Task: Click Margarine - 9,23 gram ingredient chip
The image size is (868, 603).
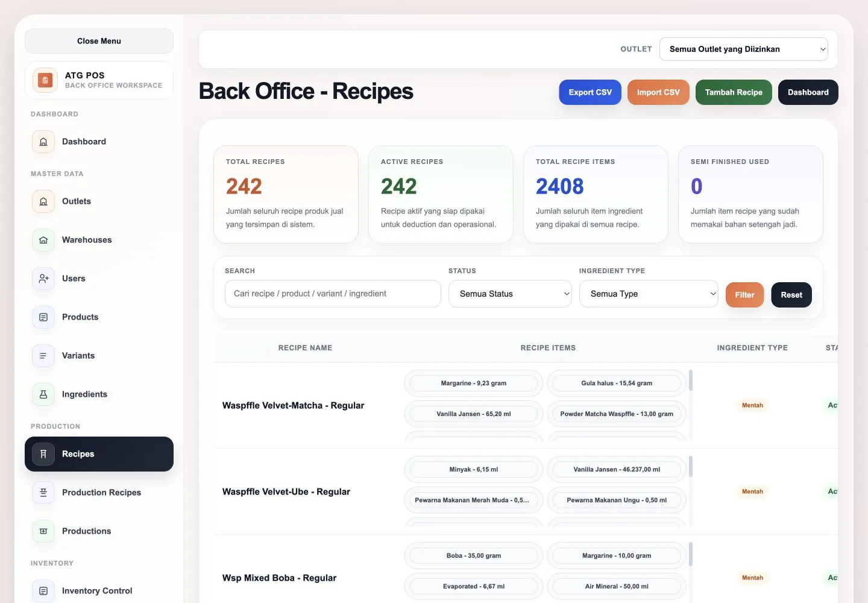Action: pyautogui.click(x=474, y=383)
